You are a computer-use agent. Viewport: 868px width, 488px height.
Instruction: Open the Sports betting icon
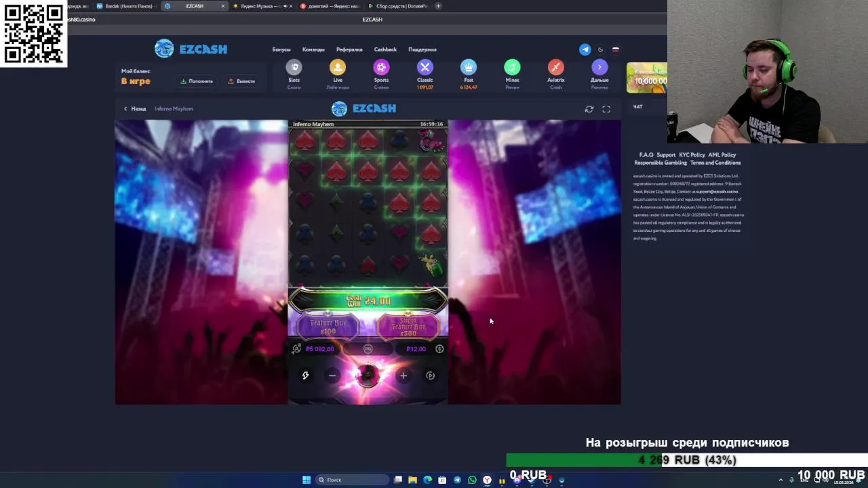381,67
